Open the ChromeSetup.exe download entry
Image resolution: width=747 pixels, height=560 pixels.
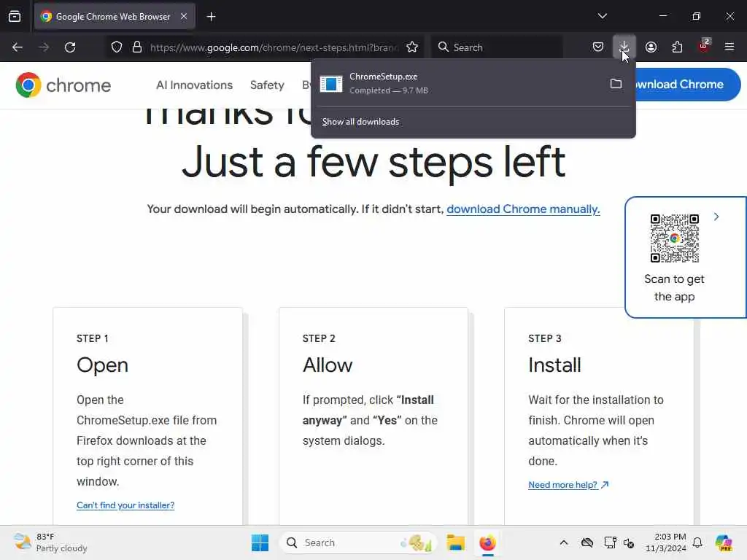pos(457,83)
